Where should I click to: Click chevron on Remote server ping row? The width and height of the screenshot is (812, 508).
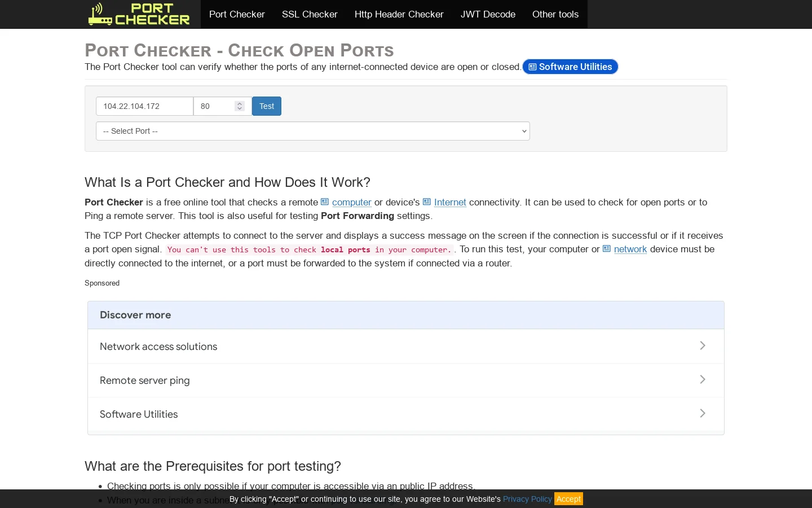pos(703,379)
